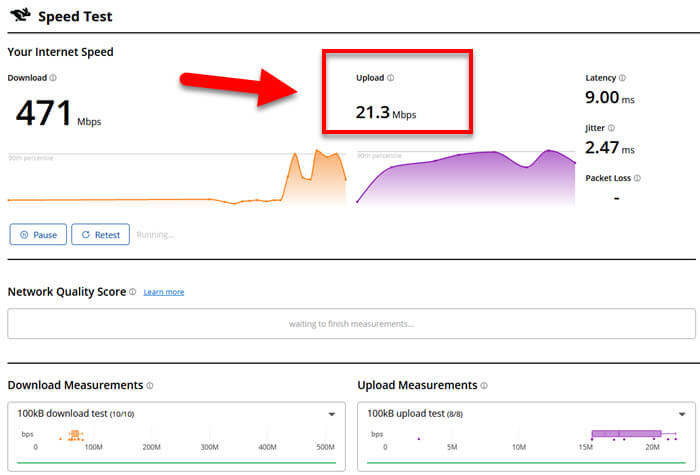Viewport: 700px width, 475px height.
Task: Open the Download Measurements info icon
Action: point(150,385)
